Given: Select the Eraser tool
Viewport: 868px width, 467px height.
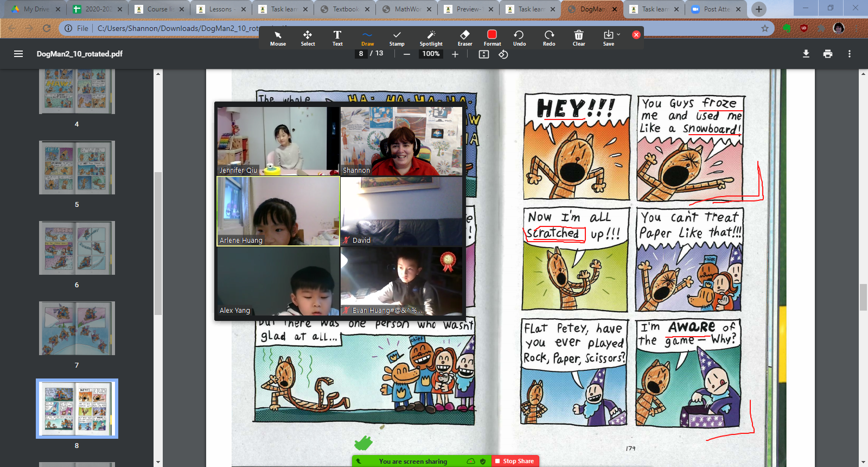Looking at the screenshot, I should pyautogui.click(x=465, y=38).
